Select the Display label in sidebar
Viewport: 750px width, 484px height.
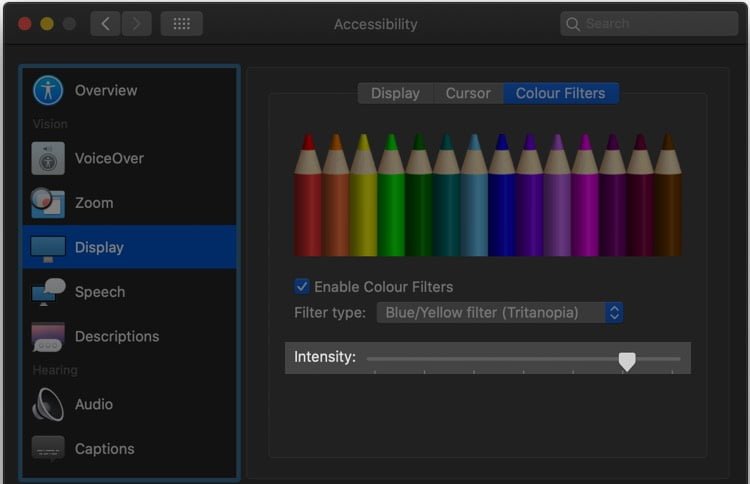point(99,247)
